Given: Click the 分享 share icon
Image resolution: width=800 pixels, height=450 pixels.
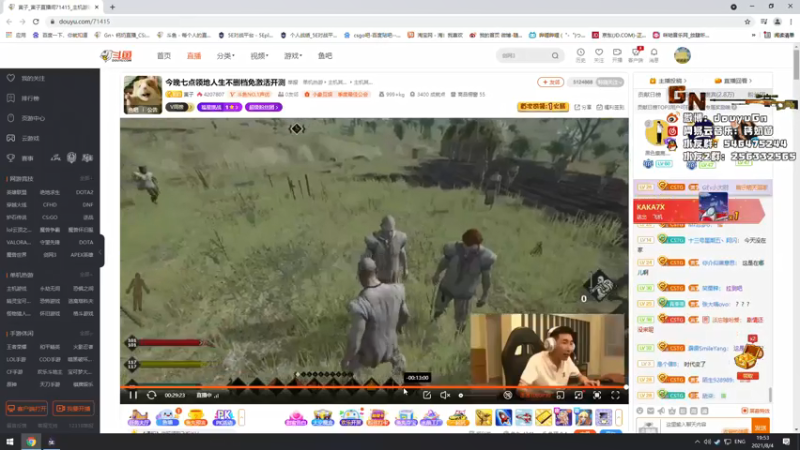Looking at the screenshot, I should point(584,107).
